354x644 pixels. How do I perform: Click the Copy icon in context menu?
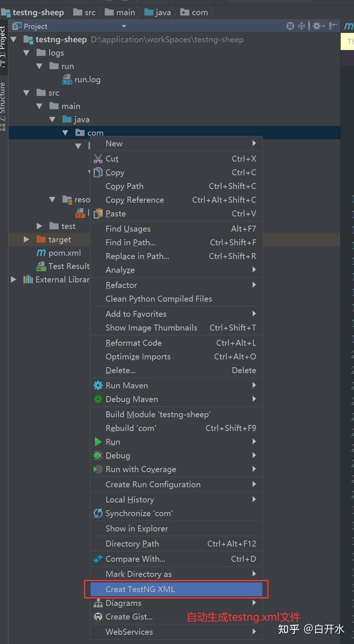point(98,172)
